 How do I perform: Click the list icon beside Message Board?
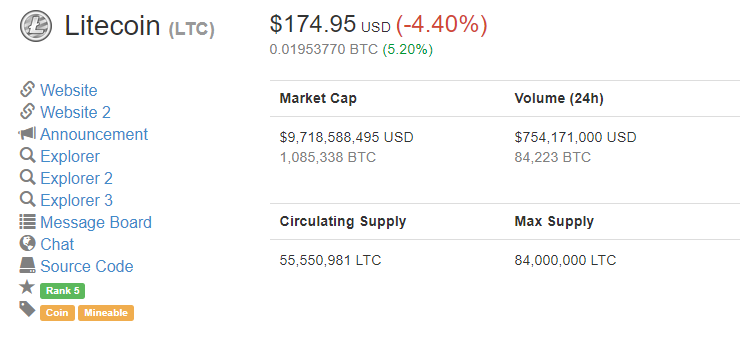pos(27,221)
